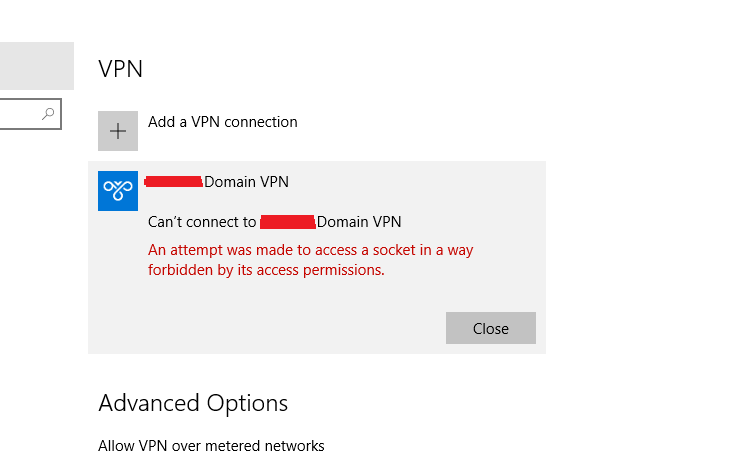Select the Add a VPN connection label
Screen dimensions: 741x460
click(x=223, y=122)
